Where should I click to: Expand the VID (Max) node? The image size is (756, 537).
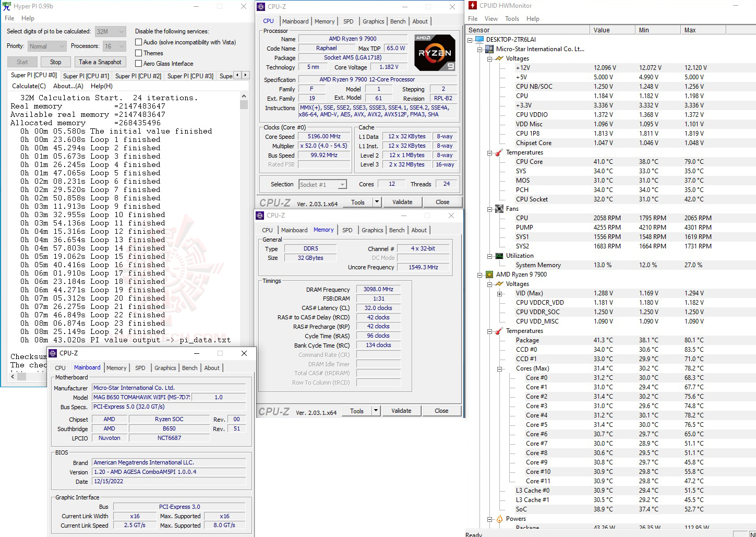(500, 293)
